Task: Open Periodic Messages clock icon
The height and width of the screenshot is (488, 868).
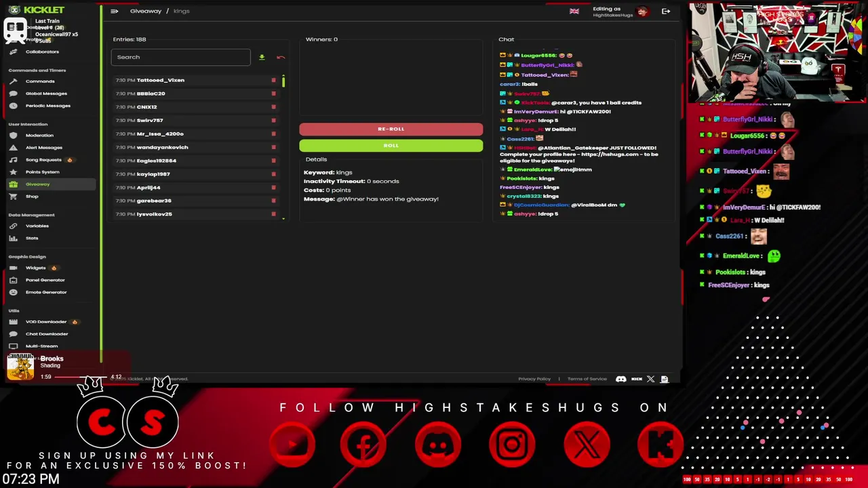Action: click(x=14, y=106)
